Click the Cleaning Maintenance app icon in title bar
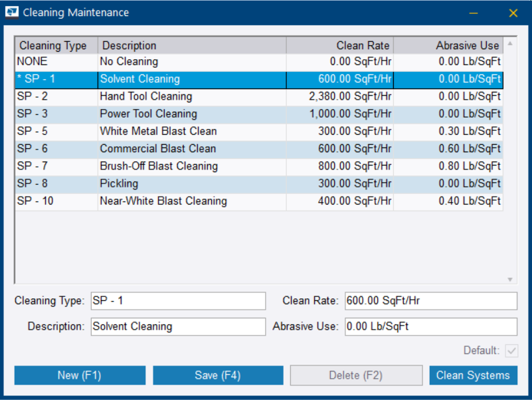Viewport: 532px width, 400px height. click(x=12, y=13)
